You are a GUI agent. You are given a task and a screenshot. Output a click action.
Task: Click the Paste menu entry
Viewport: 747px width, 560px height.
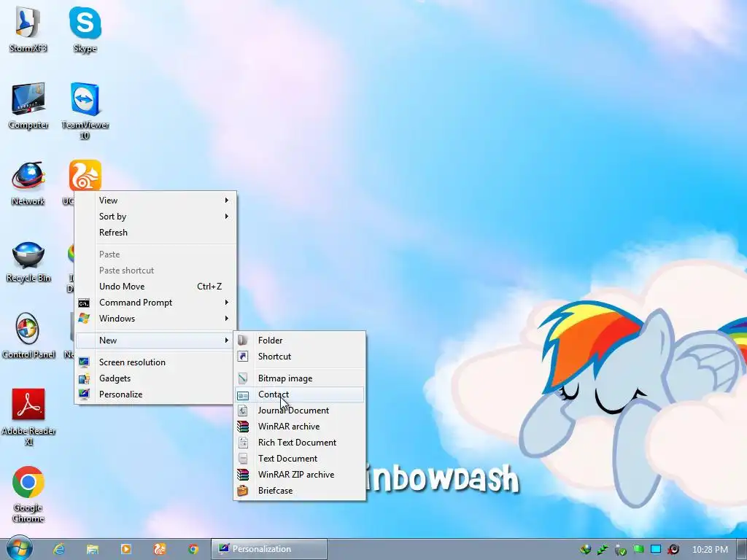pos(156,254)
